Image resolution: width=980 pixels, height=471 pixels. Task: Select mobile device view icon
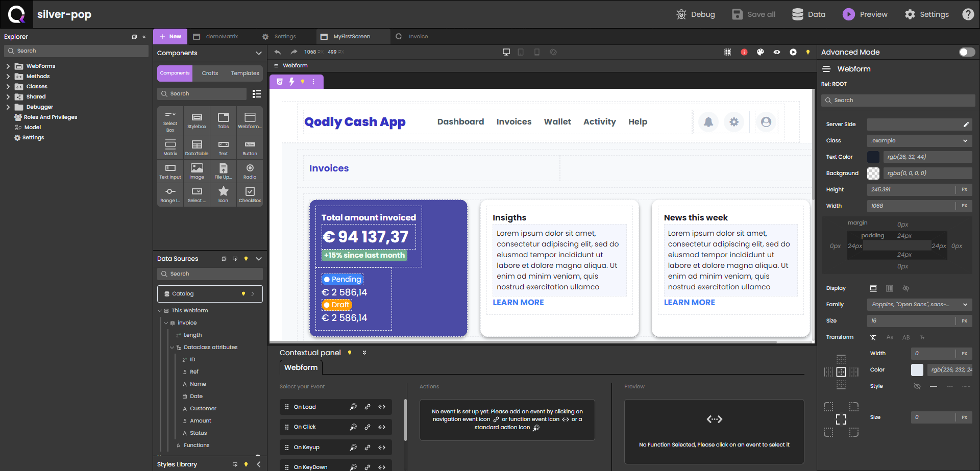[537, 52]
